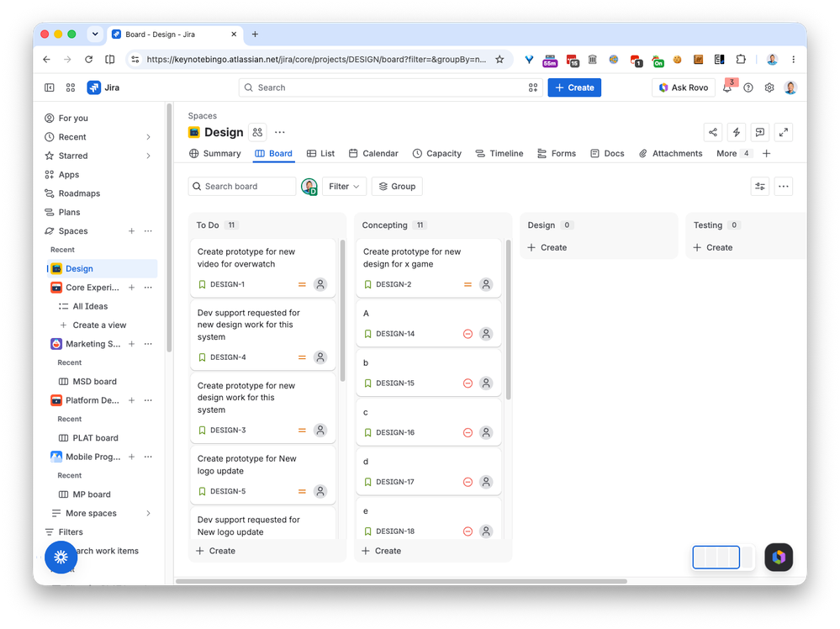Open board view settings sliders icon
This screenshot has width=840, height=629.
(x=759, y=187)
